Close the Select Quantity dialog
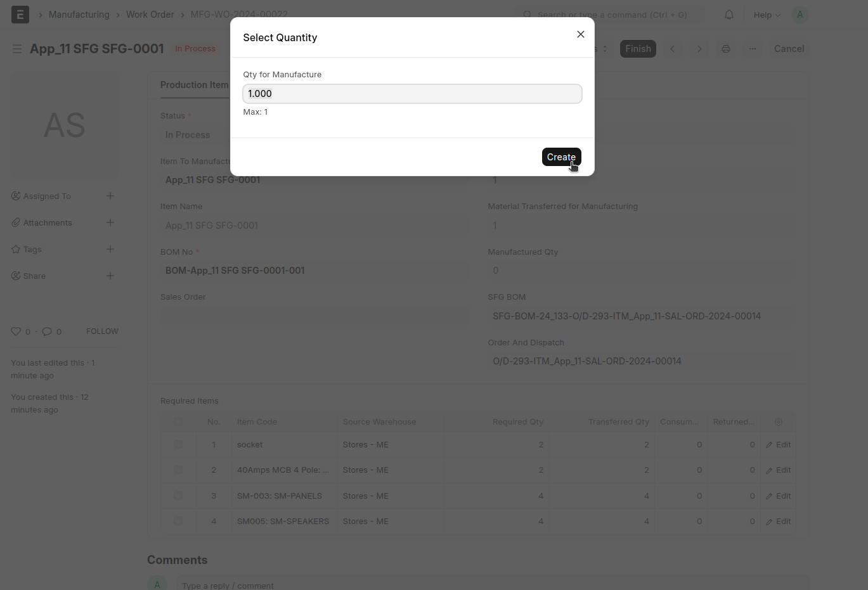The height and width of the screenshot is (590, 868). point(580,34)
